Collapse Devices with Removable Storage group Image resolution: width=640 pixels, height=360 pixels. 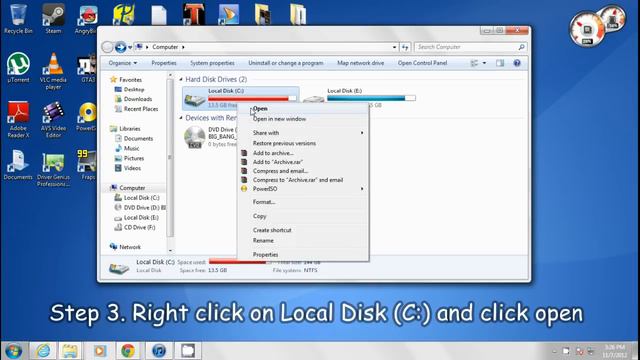(181, 118)
